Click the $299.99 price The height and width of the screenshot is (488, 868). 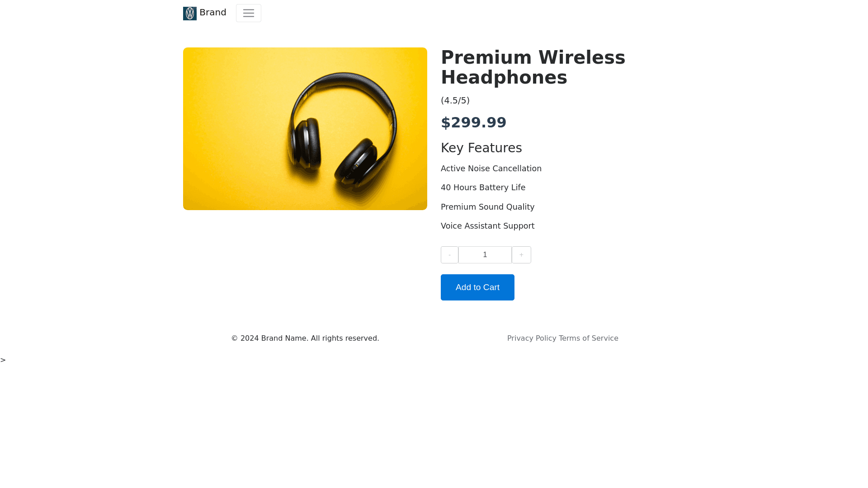[x=474, y=122]
